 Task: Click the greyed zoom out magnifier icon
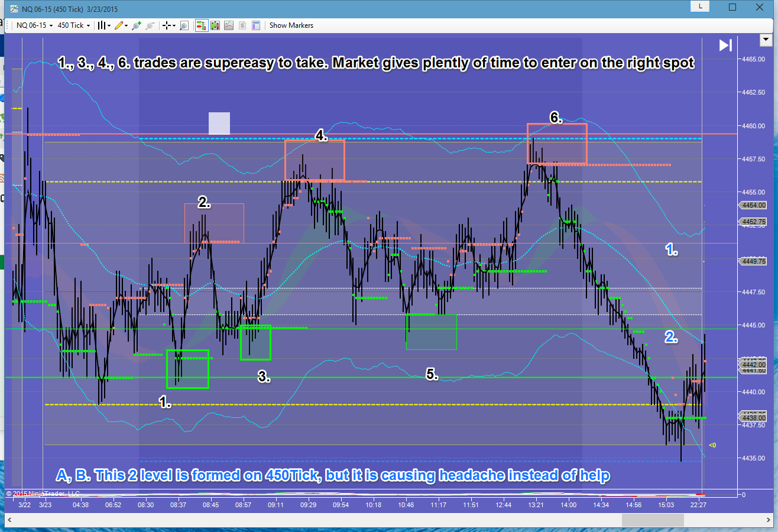pos(150,25)
